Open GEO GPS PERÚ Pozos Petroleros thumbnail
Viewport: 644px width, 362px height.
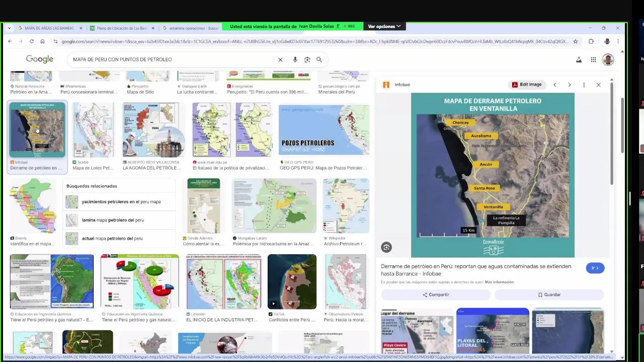point(324,130)
